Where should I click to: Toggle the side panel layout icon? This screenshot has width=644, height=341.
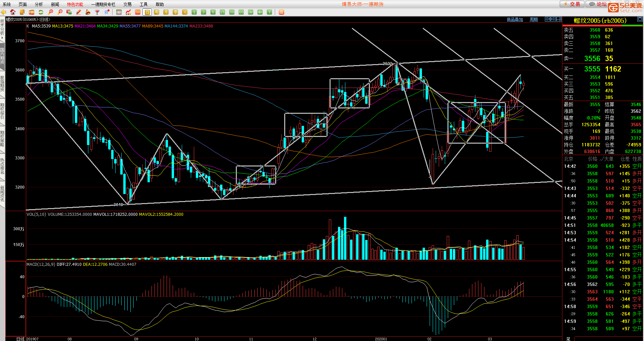click(x=559, y=19)
